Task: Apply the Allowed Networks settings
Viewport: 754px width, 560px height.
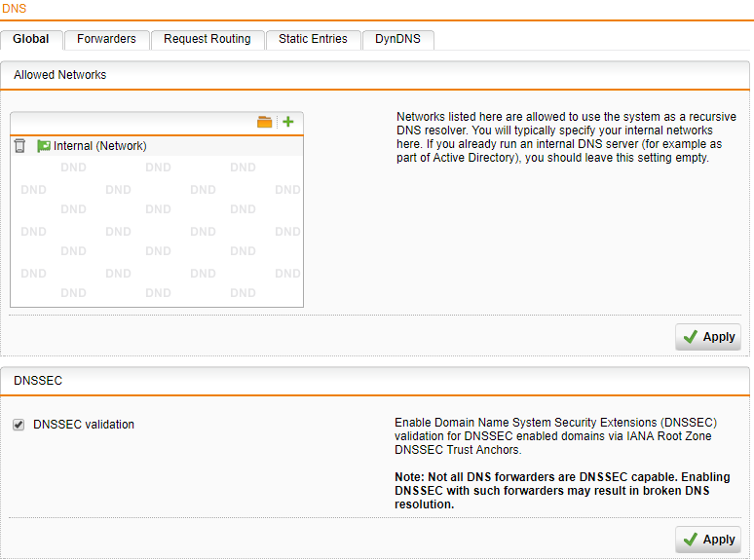Action: pyautogui.click(x=708, y=337)
